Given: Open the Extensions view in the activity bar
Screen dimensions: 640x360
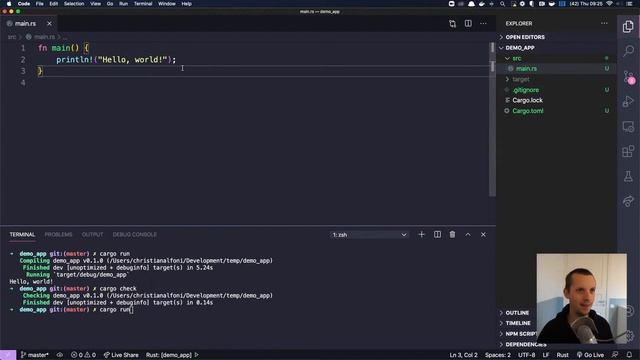Looking at the screenshot, I should tap(628, 151).
